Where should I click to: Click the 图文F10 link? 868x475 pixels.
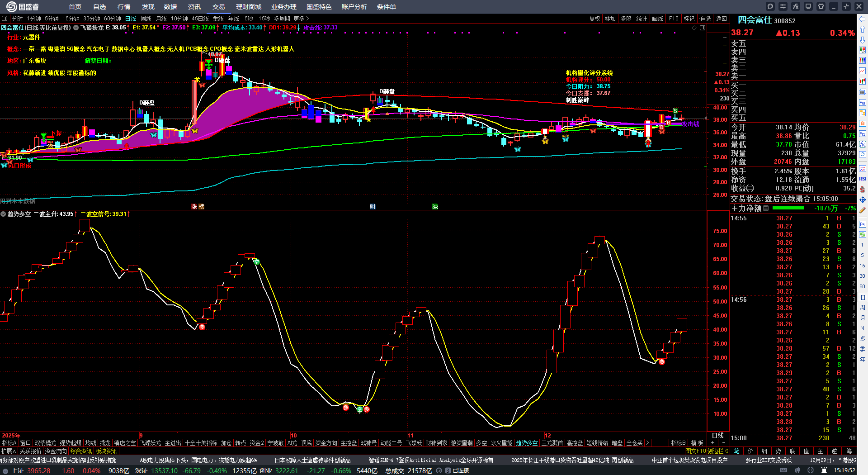[x=695, y=451]
